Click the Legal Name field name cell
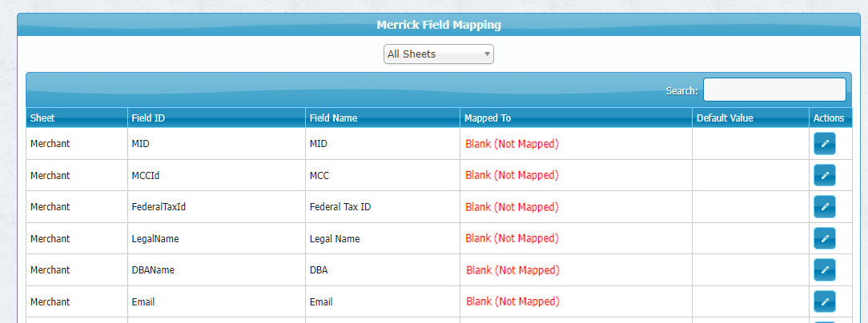Image resolution: width=868 pixels, height=323 pixels. 334,238
